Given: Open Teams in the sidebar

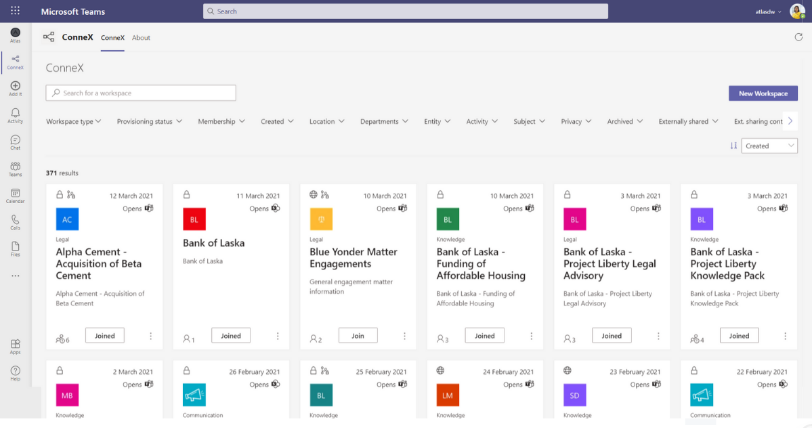Looking at the screenshot, I should click(x=15, y=169).
